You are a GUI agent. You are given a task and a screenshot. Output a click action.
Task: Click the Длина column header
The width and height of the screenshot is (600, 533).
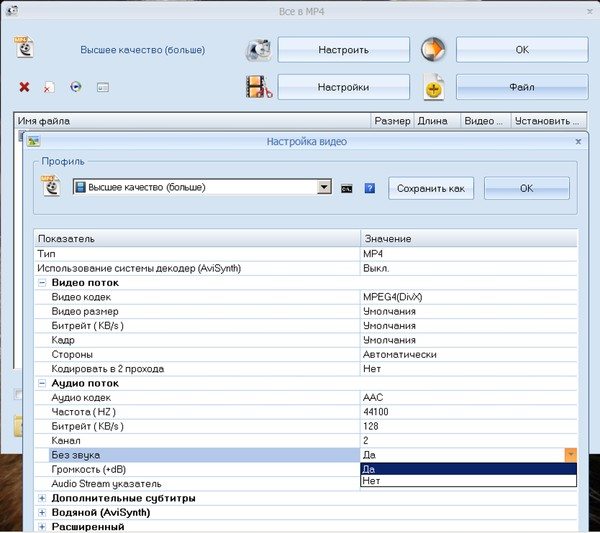[x=437, y=121]
